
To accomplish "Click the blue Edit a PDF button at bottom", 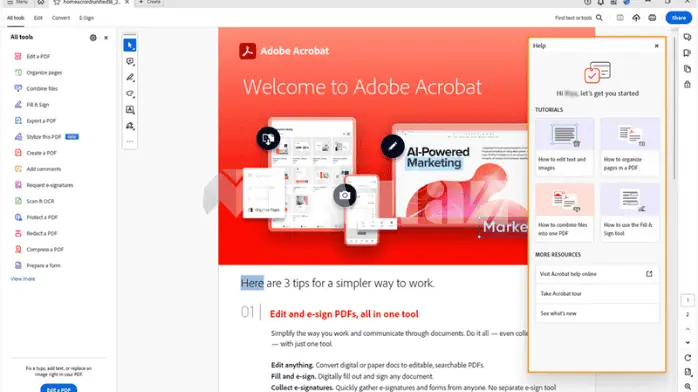I will (59, 388).
